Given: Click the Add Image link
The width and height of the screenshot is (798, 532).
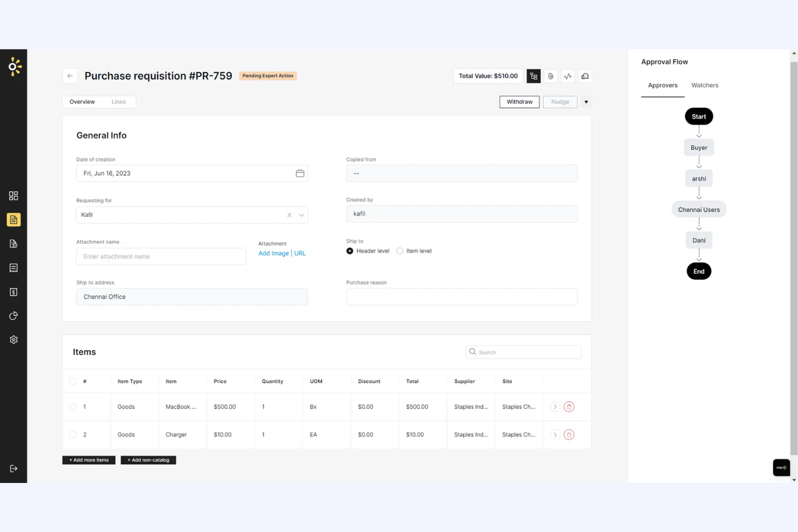Looking at the screenshot, I should pyautogui.click(x=273, y=253).
